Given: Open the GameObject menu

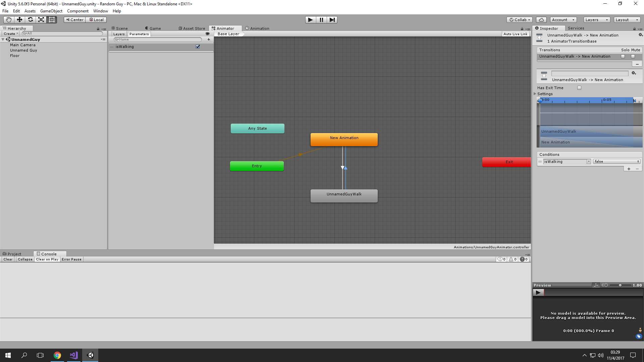Looking at the screenshot, I should 51,11.
